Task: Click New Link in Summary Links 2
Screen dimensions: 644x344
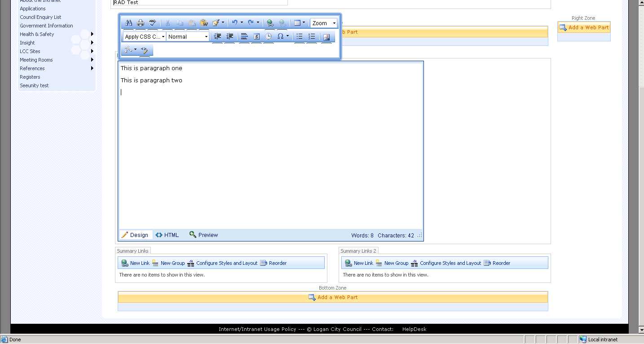Action: pyautogui.click(x=359, y=263)
